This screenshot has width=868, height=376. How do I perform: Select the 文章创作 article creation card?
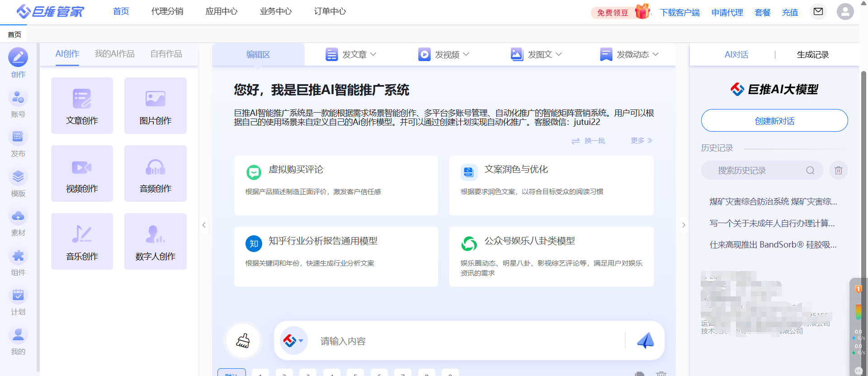coord(82,105)
